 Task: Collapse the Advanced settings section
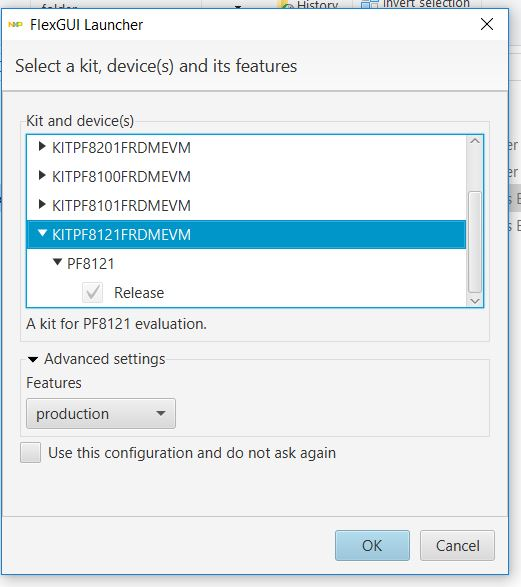click(x=33, y=360)
